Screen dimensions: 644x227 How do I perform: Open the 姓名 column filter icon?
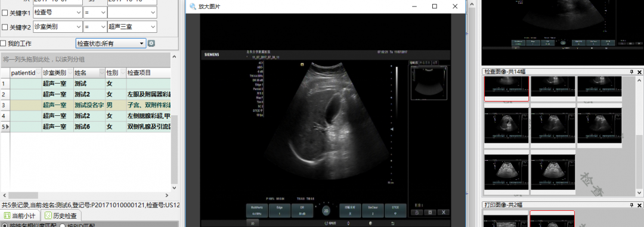[102, 73]
